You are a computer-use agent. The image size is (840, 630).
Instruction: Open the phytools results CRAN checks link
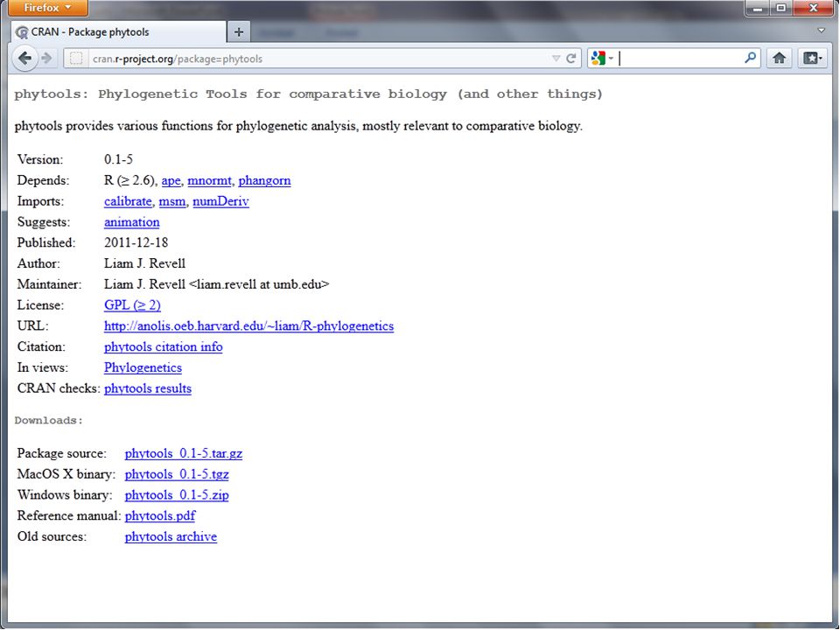coord(148,388)
